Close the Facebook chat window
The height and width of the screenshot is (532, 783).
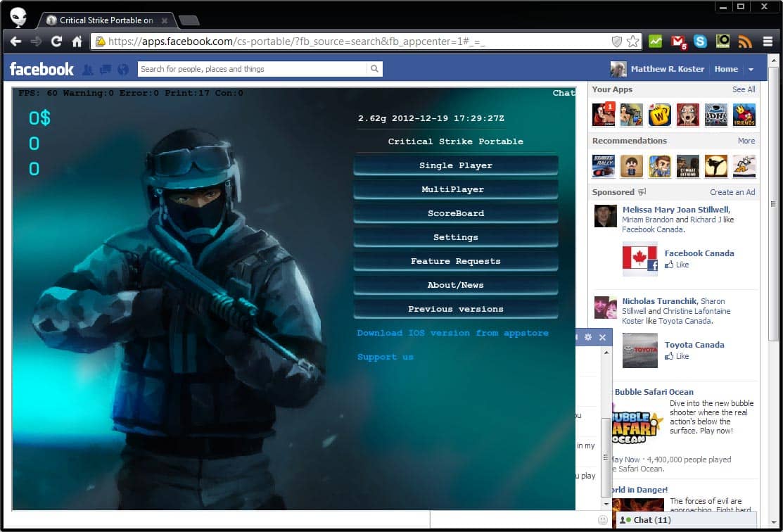point(602,337)
